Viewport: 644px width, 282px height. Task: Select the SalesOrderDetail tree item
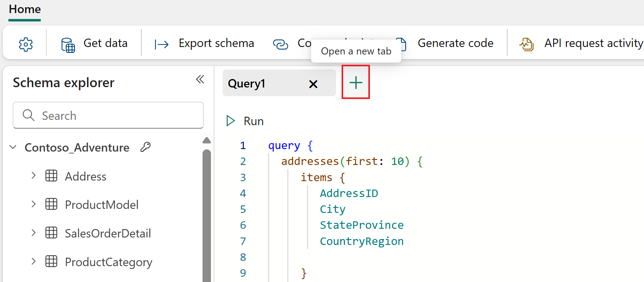[108, 233]
